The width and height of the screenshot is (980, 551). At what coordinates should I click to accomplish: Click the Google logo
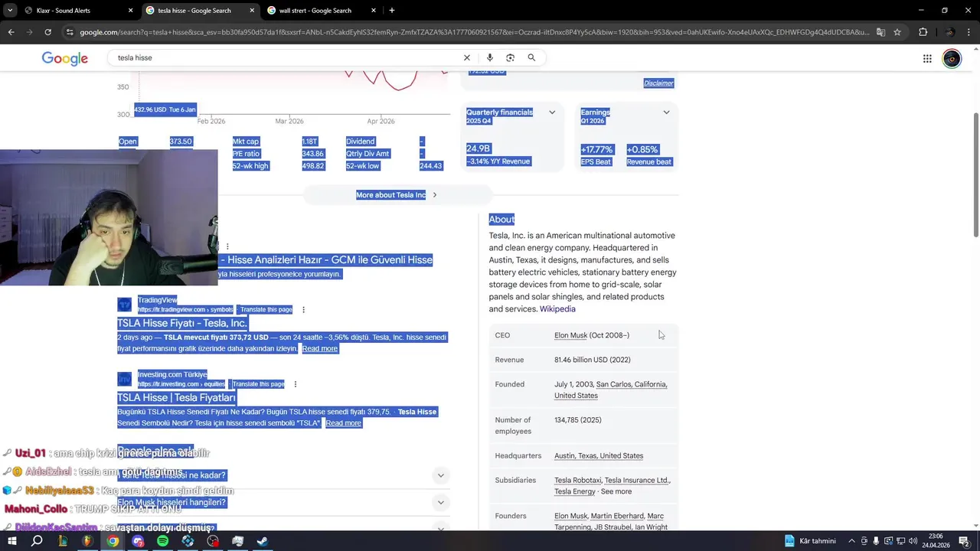coord(65,59)
